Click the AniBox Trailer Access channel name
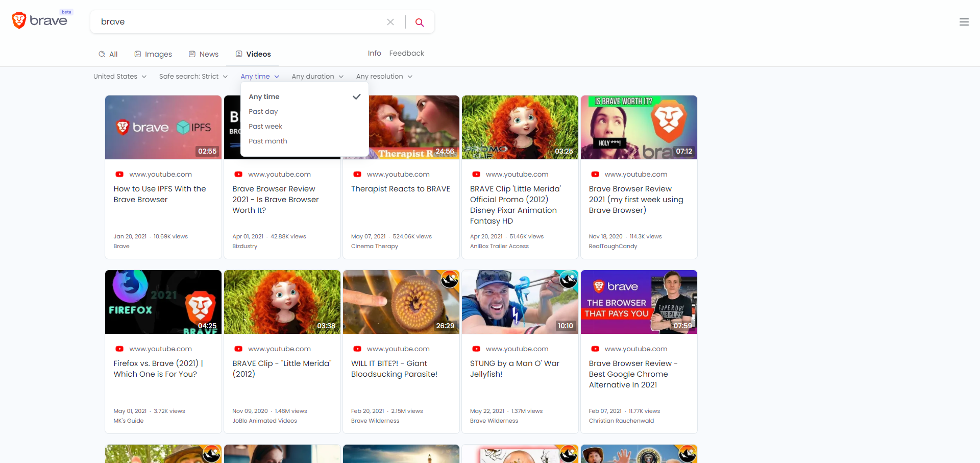The image size is (980, 463). (x=499, y=246)
